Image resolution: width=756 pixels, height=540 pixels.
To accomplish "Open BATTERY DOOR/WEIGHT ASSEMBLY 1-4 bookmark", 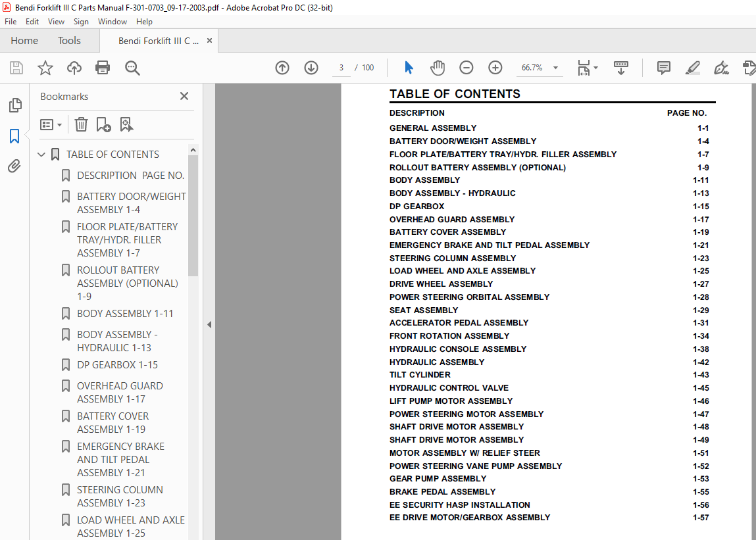I will click(x=131, y=203).
